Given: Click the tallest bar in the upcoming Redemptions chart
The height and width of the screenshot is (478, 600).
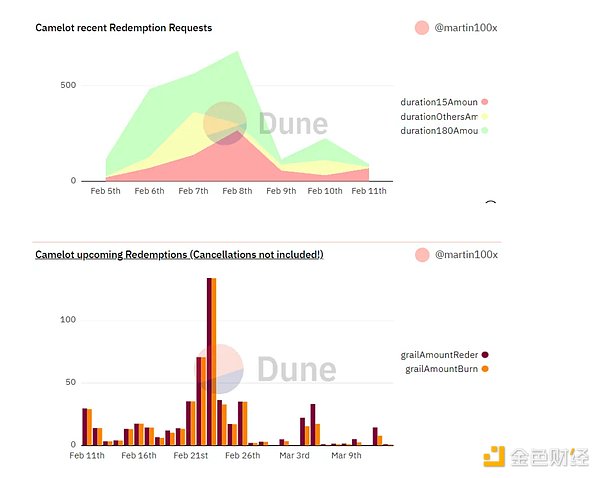Looking at the screenshot, I should [x=209, y=360].
